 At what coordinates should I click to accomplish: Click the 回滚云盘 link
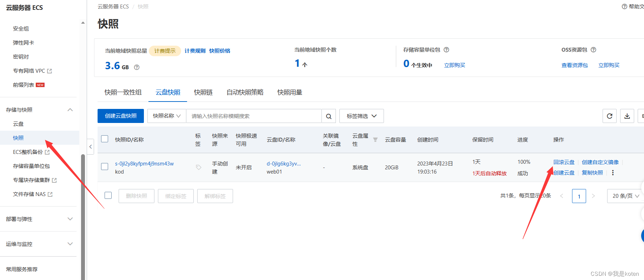(564, 162)
